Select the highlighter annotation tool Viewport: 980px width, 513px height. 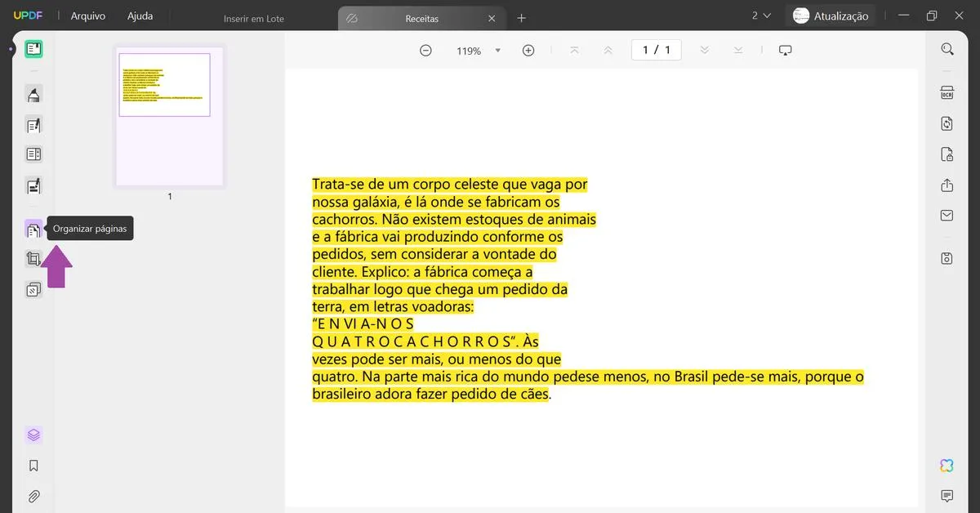point(33,95)
